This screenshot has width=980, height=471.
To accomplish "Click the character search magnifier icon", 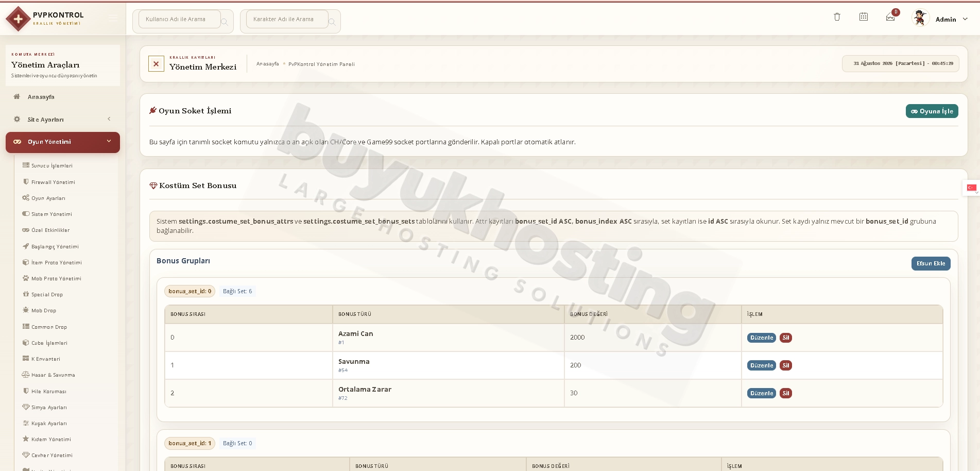I will coord(332,22).
